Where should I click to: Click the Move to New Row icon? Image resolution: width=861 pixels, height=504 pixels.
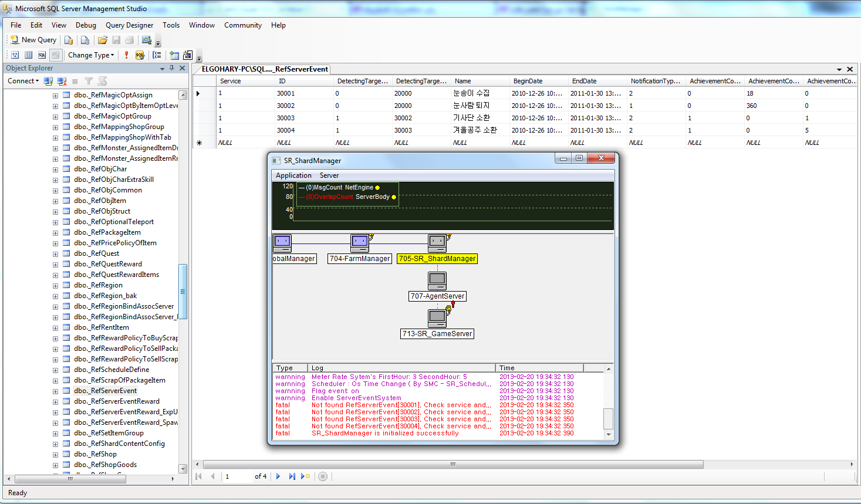click(305, 476)
